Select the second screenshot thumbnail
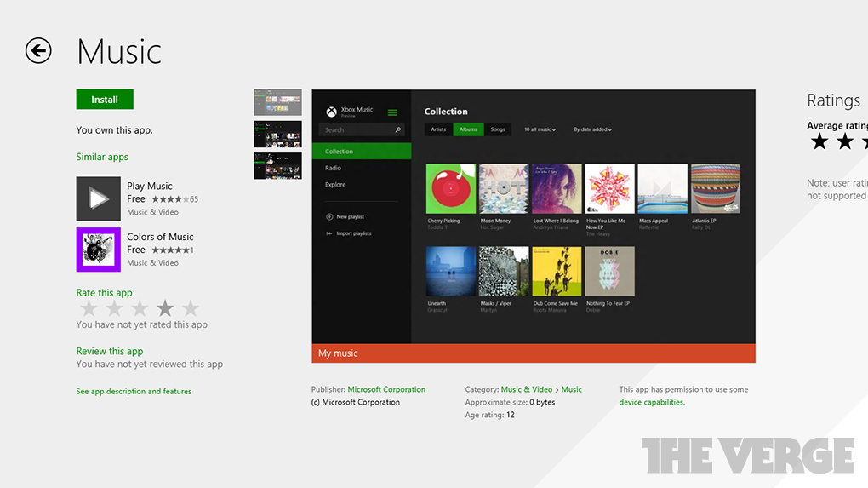The height and width of the screenshot is (488, 868). tap(277, 134)
